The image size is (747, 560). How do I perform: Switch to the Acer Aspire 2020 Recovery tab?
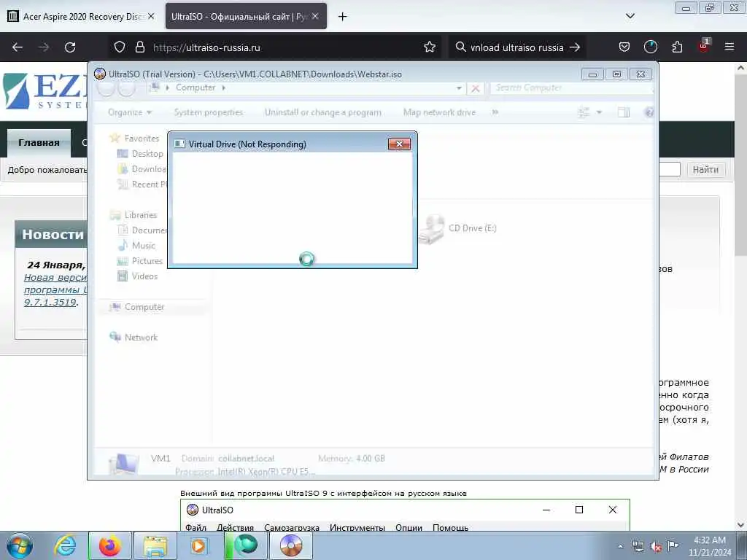(x=81, y=17)
